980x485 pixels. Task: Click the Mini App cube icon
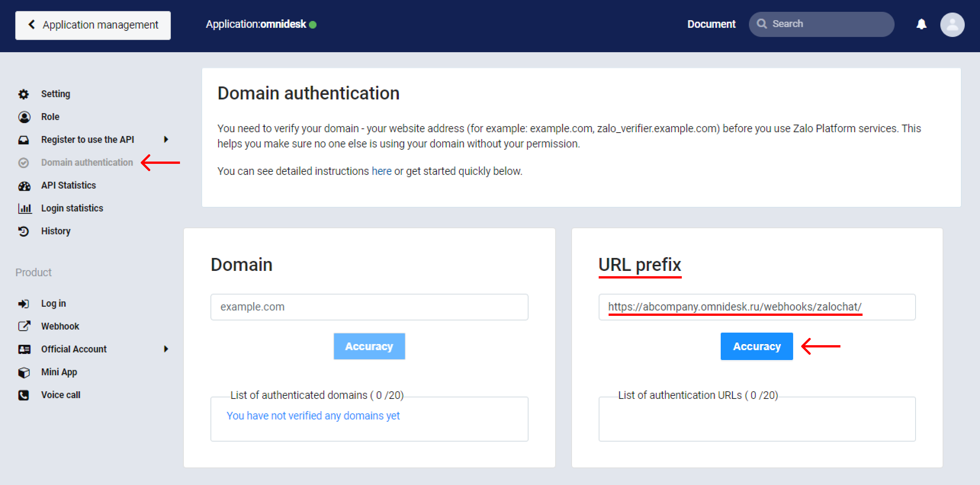tap(24, 372)
